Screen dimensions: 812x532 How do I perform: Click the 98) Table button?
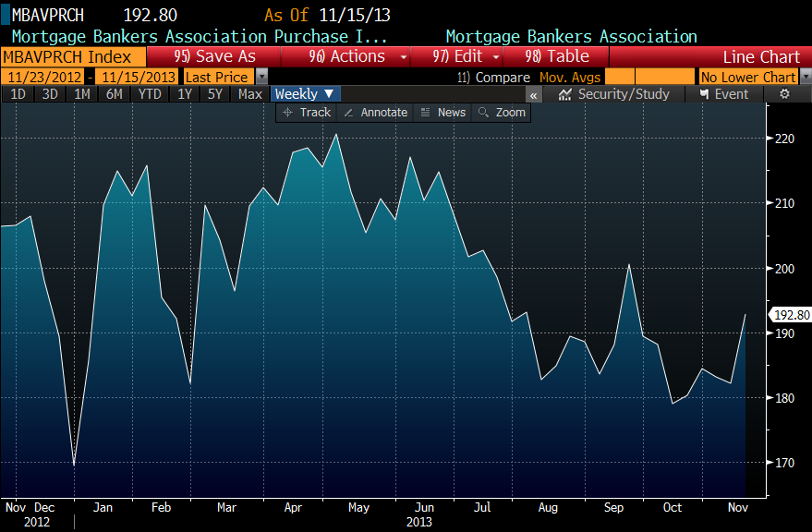pos(557,56)
